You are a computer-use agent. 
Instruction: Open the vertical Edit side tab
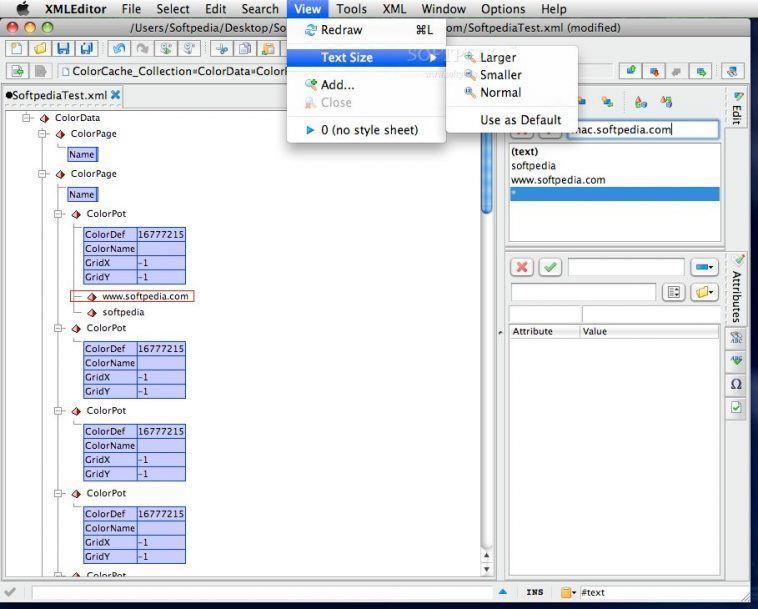[x=737, y=108]
